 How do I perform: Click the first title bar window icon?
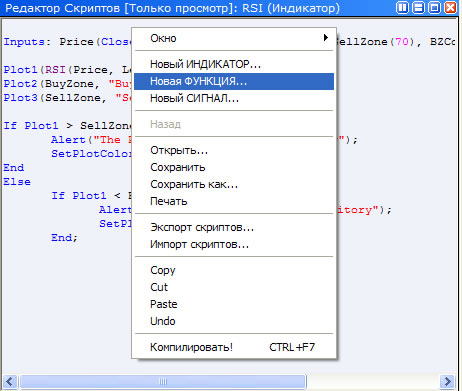pos(402,8)
